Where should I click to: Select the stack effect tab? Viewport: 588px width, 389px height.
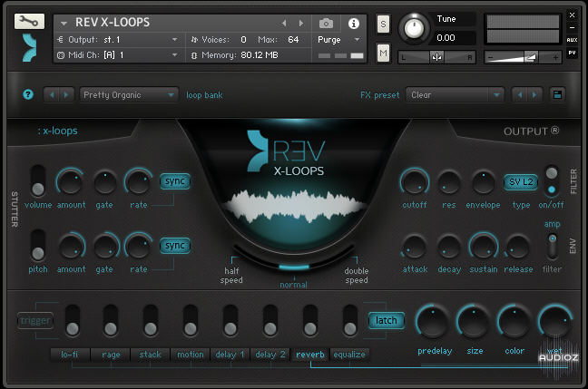tap(150, 355)
